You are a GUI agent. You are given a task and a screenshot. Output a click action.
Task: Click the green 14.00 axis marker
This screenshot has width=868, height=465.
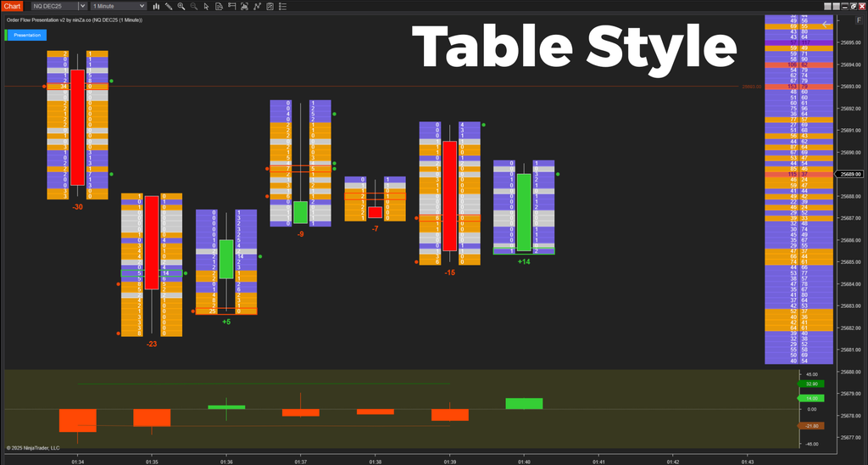(811, 398)
